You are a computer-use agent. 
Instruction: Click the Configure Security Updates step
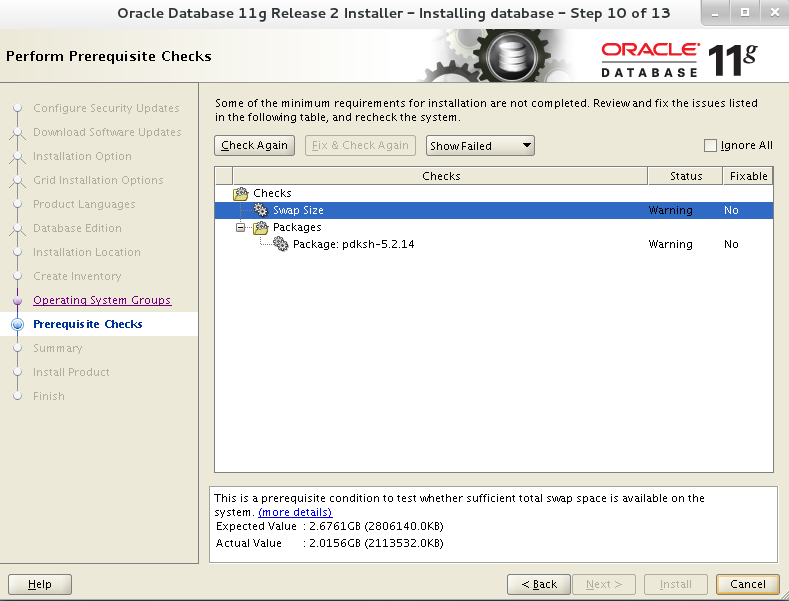(106, 108)
